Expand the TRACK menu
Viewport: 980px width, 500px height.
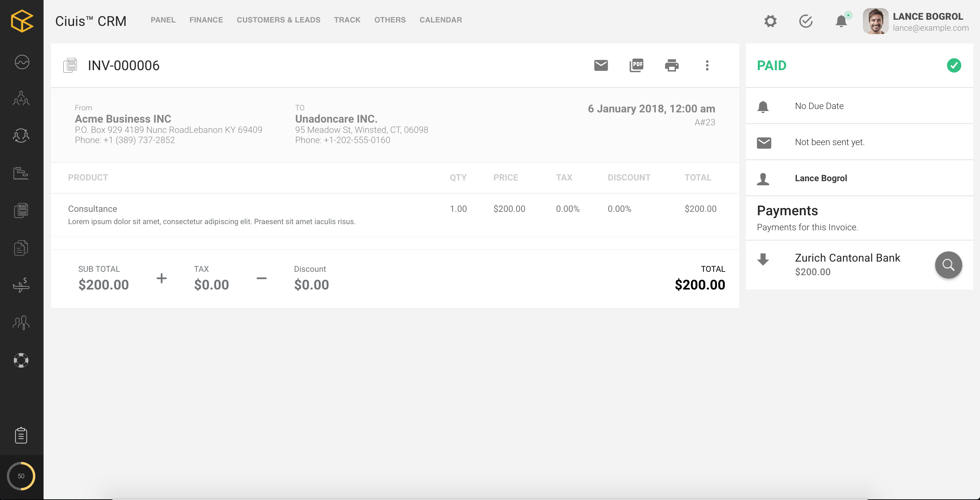click(347, 20)
